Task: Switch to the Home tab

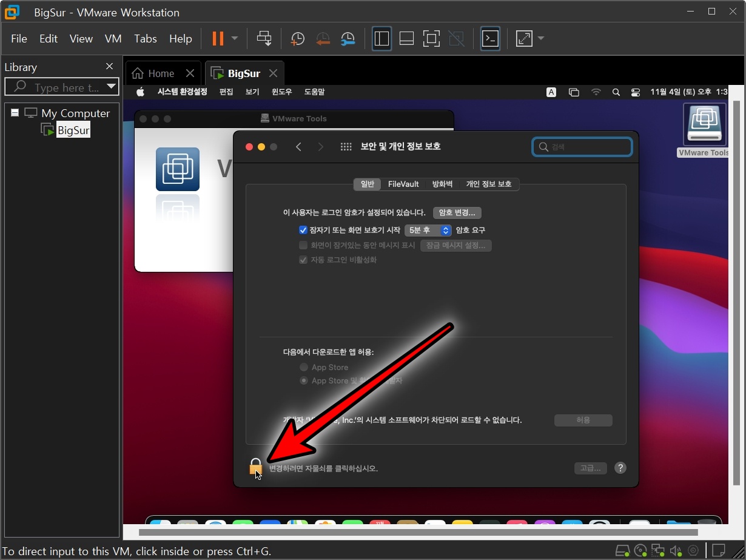Action: (154, 73)
